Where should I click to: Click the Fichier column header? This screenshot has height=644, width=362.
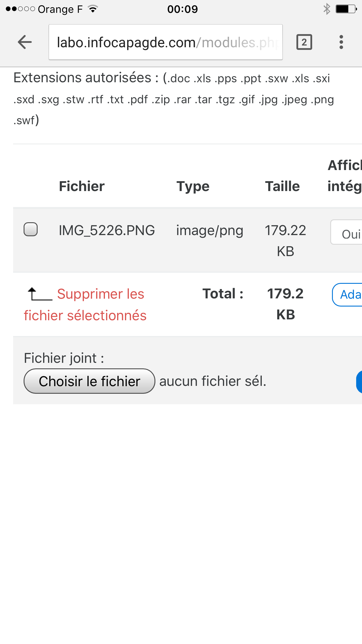tap(82, 186)
